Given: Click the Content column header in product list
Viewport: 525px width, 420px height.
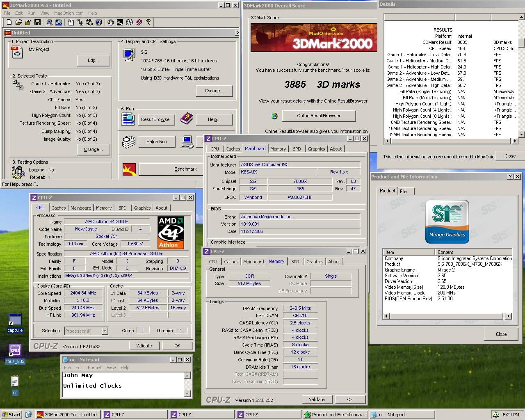Looking at the screenshot, I should coord(474,252).
